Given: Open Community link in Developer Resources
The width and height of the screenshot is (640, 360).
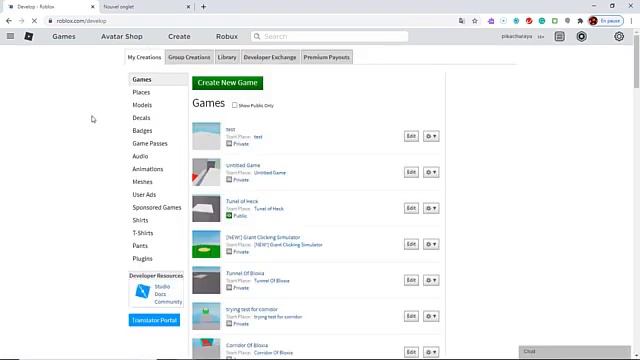Looking at the screenshot, I should 168,302.
